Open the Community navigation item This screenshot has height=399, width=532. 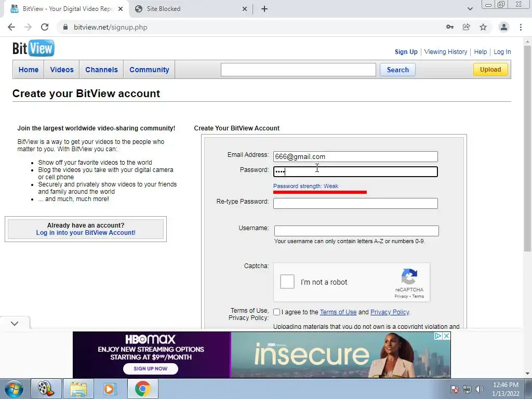pos(149,70)
